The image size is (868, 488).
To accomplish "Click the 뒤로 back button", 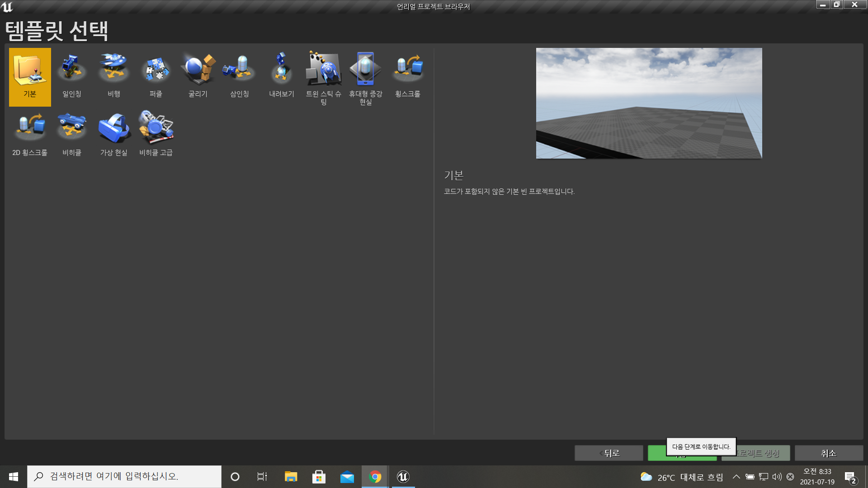I will [x=609, y=453].
